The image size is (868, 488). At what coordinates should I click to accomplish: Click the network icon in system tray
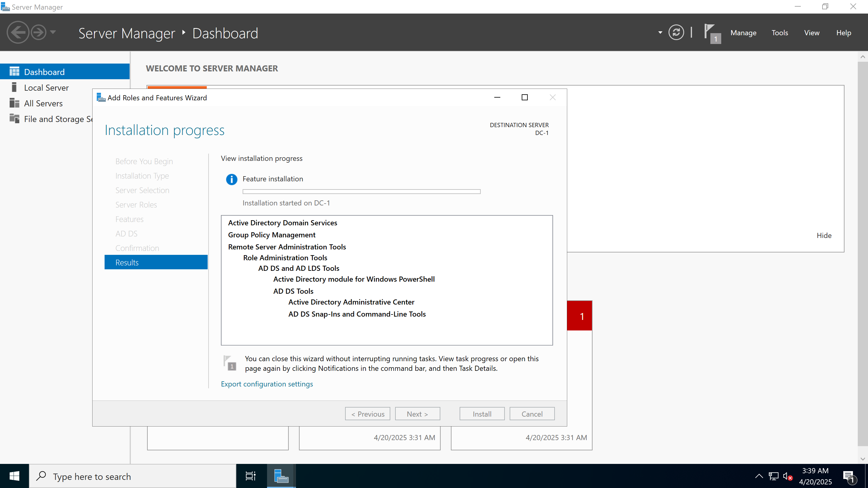click(773, 476)
